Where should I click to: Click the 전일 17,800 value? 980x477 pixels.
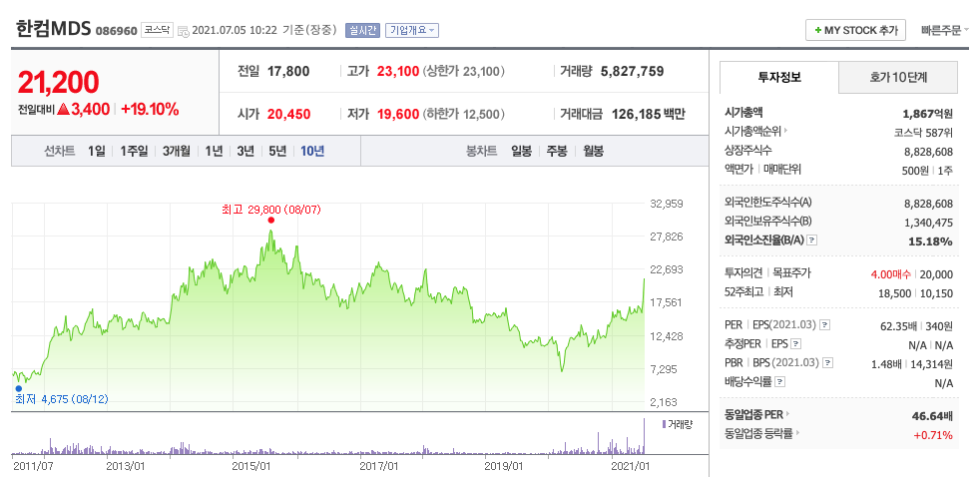288,71
